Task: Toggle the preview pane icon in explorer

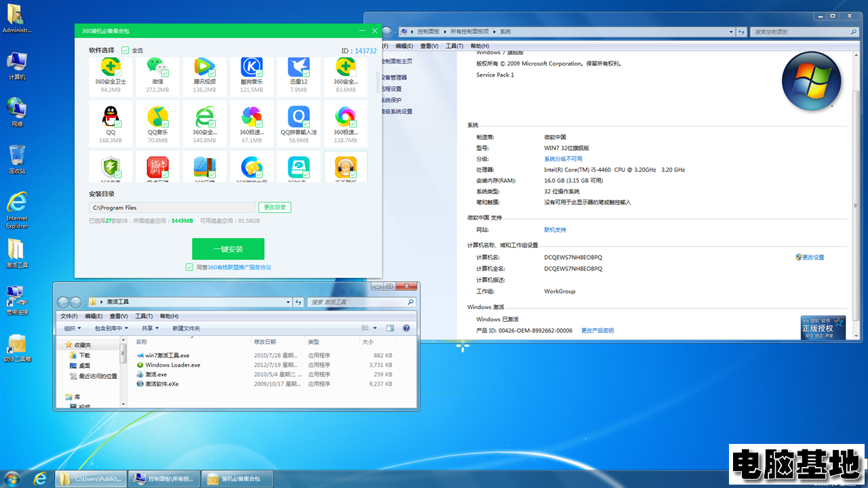Action: point(390,328)
